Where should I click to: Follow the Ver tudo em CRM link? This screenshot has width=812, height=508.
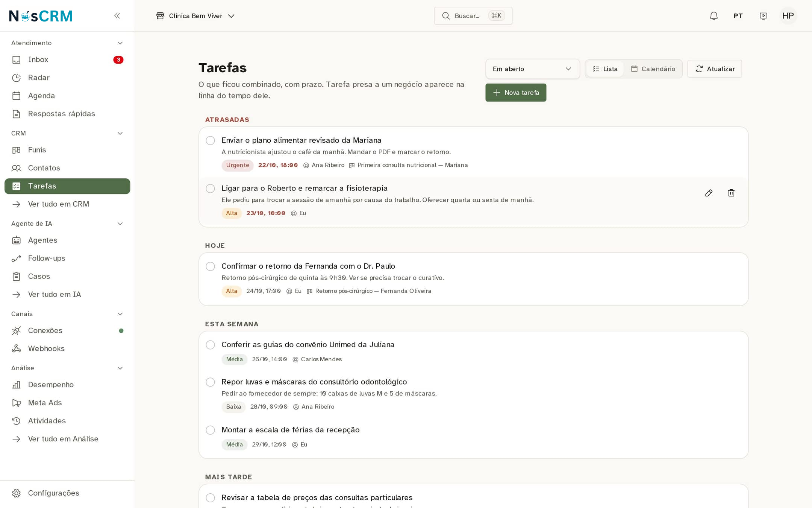point(67,204)
